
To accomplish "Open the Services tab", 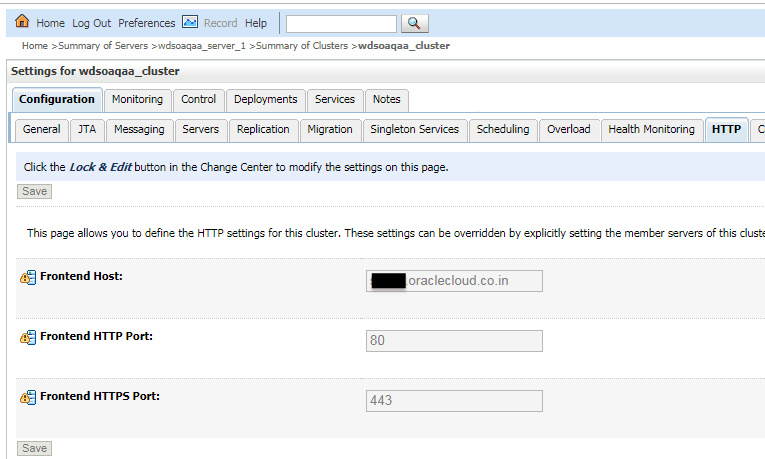I will [x=335, y=100].
